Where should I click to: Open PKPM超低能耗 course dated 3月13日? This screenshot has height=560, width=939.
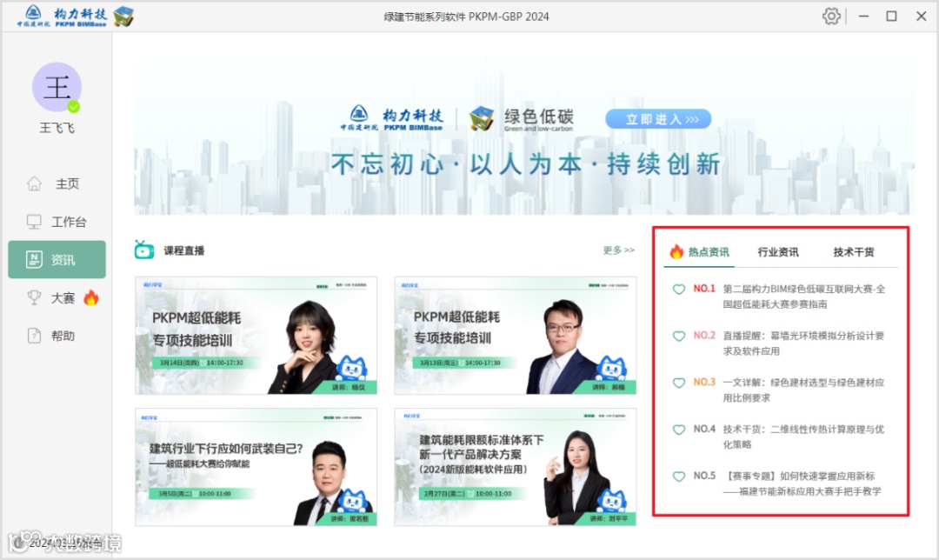click(x=515, y=336)
